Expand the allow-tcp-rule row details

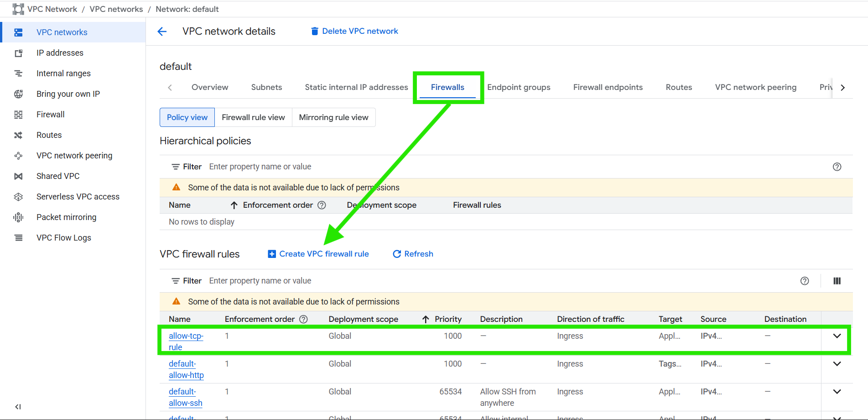click(x=837, y=336)
